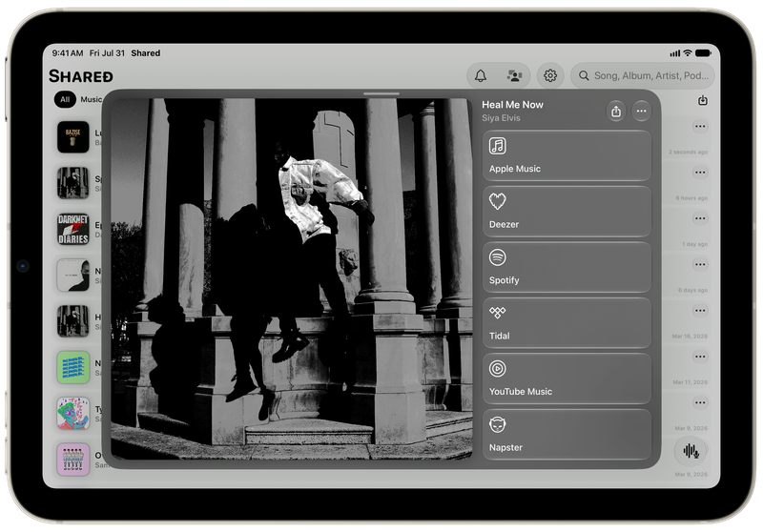The width and height of the screenshot is (763, 532).
Task: Select the Music filter pill
Action: pos(91,99)
